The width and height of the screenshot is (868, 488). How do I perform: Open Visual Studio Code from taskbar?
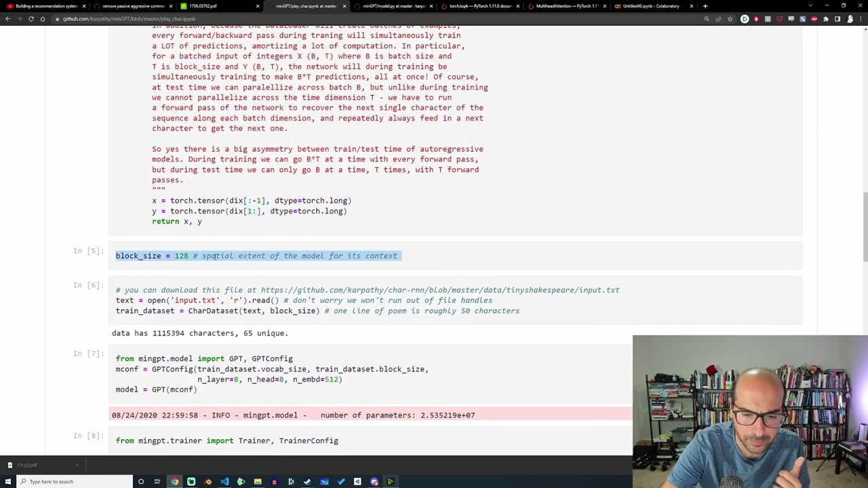click(224, 481)
